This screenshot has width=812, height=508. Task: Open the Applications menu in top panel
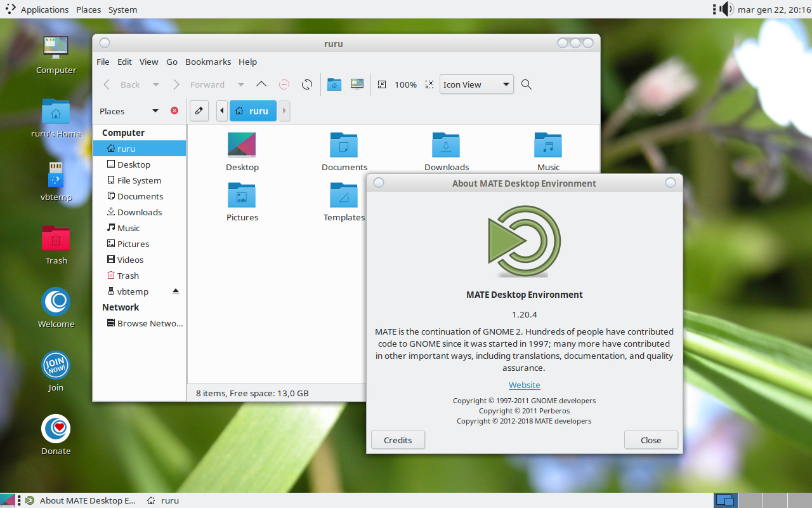pos(44,10)
